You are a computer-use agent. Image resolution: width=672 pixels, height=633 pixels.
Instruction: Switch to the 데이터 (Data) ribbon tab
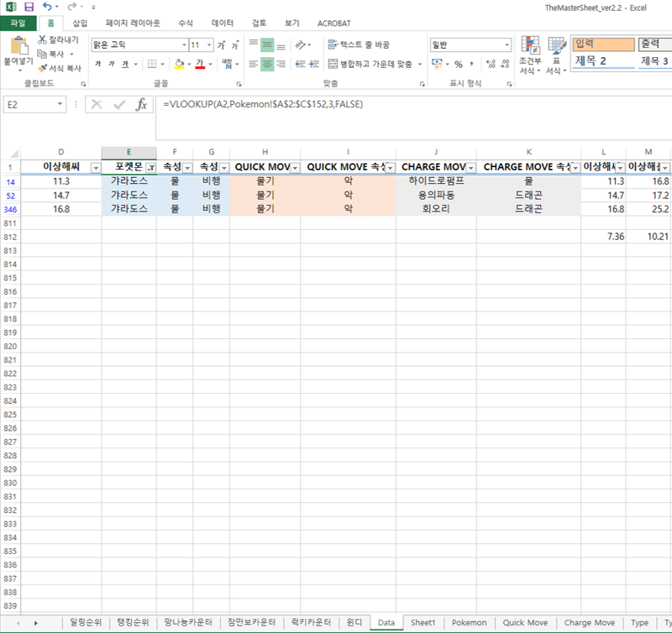(x=223, y=24)
